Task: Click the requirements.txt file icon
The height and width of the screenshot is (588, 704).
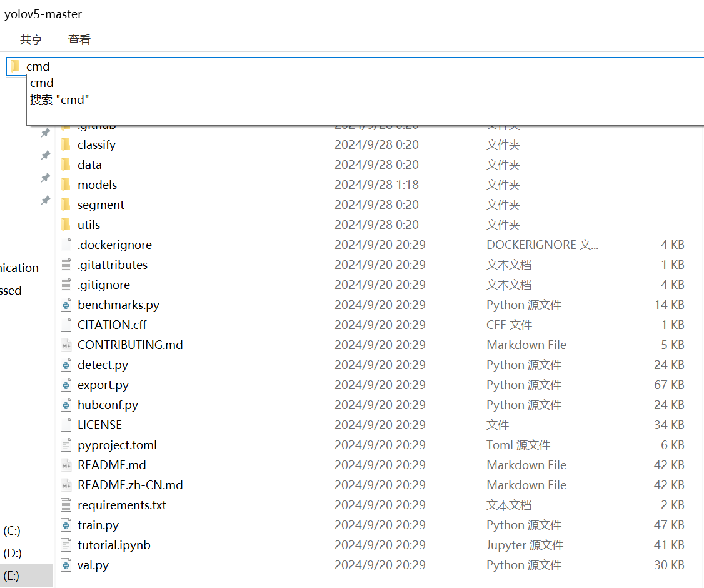Action: (66, 505)
